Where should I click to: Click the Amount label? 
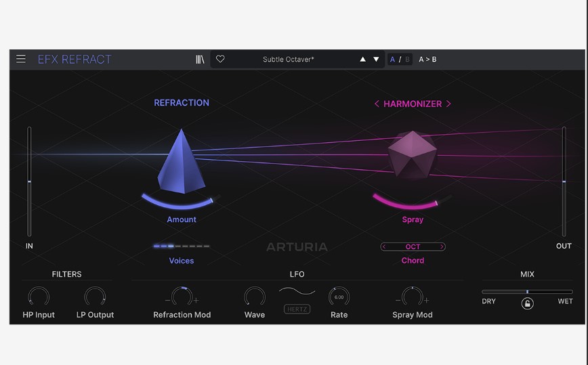(182, 219)
